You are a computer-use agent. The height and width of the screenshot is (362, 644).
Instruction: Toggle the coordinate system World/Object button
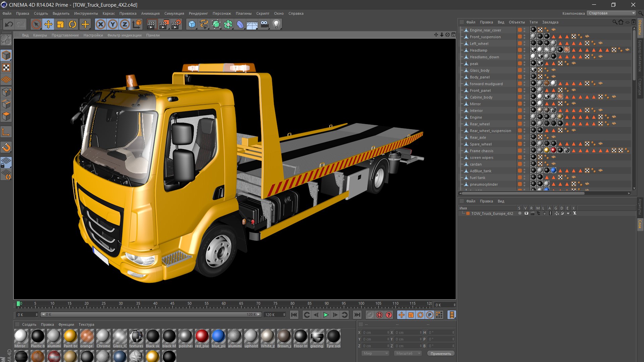click(x=137, y=24)
